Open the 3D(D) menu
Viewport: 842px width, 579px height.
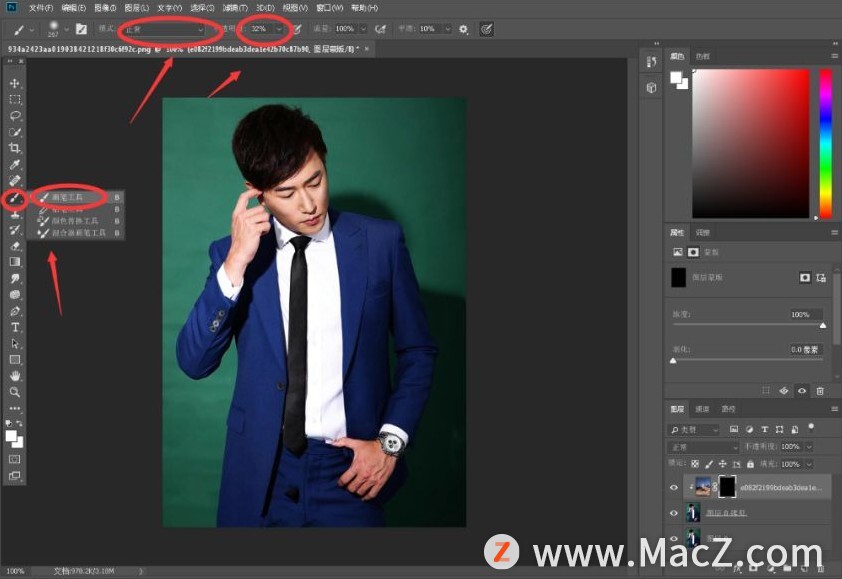coord(265,8)
